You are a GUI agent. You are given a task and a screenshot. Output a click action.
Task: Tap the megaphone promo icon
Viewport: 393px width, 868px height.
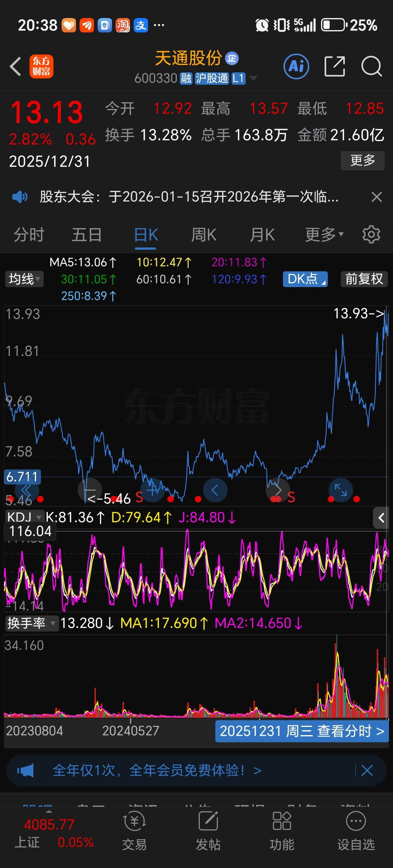coord(26,770)
